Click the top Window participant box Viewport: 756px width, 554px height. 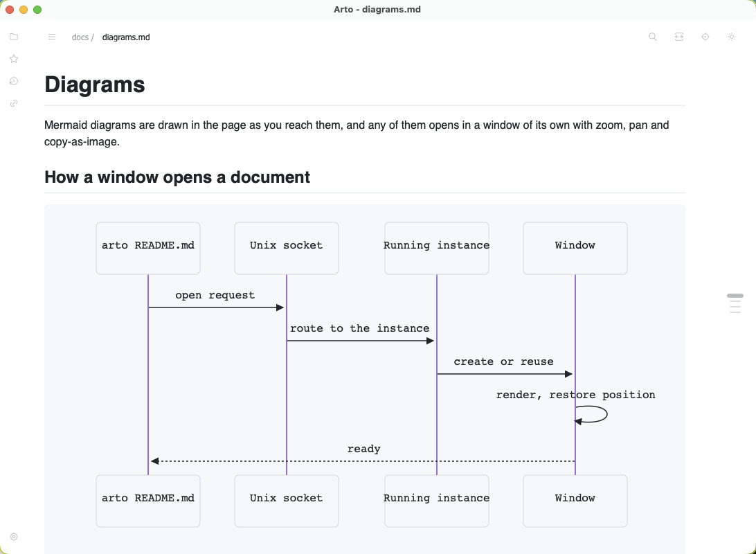click(575, 249)
